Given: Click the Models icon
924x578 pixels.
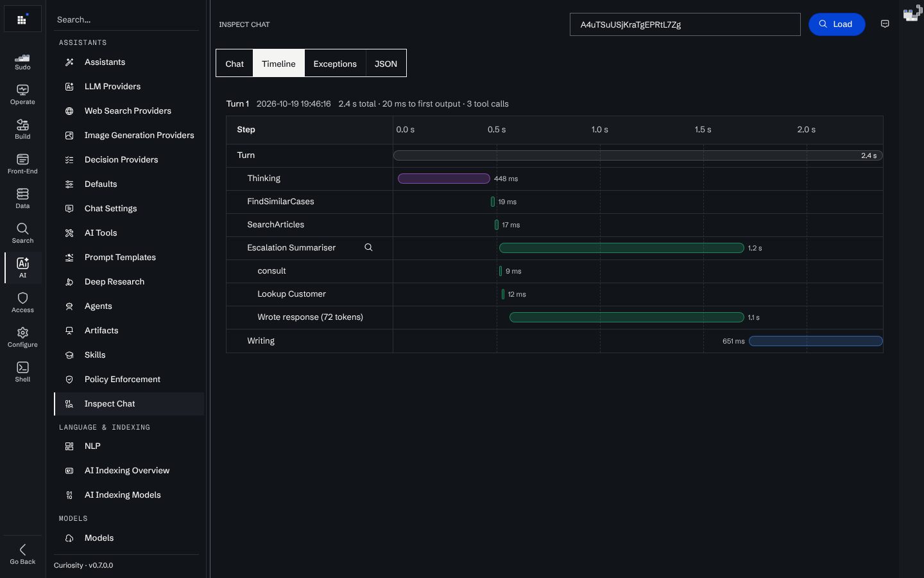Looking at the screenshot, I should point(69,538).
